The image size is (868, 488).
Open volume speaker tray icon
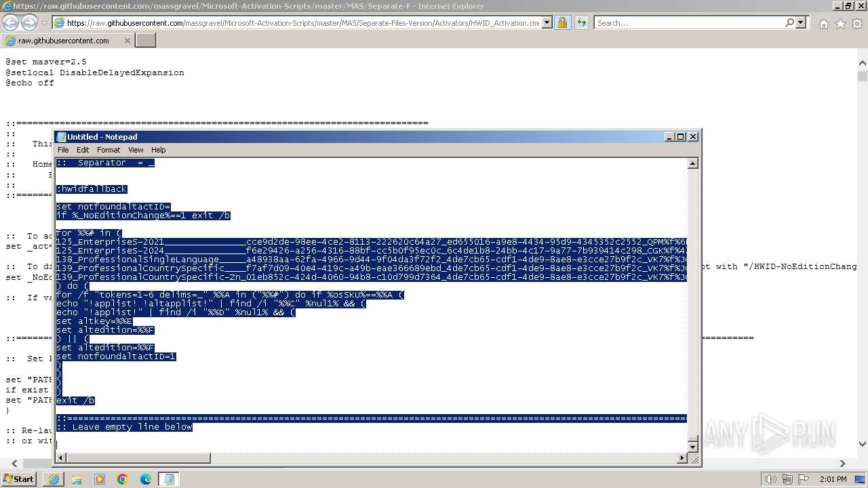click(771, 479)
